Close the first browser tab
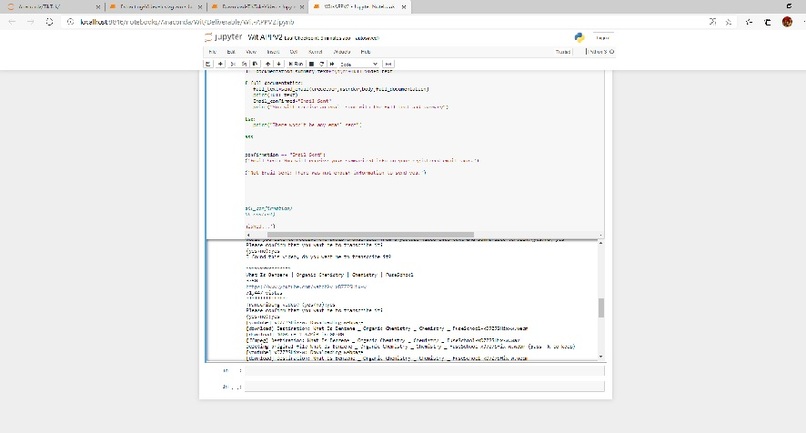 tap(98, 7)
